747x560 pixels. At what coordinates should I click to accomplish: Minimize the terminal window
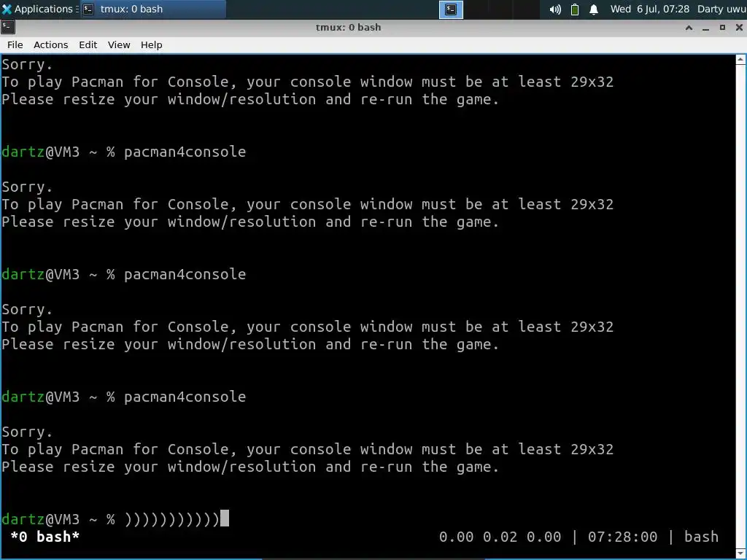pyautogui.click(x=705, y=28)
